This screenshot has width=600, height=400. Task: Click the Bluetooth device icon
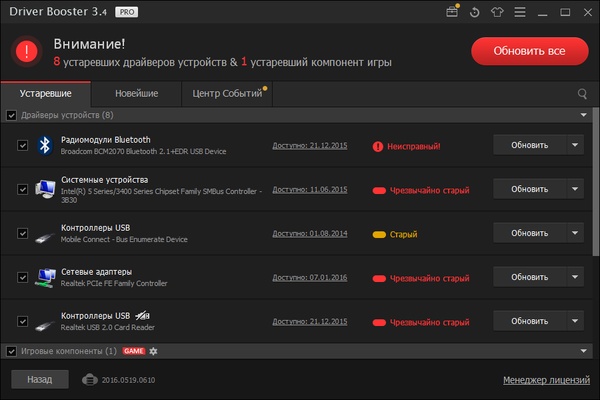pos(44,145)
